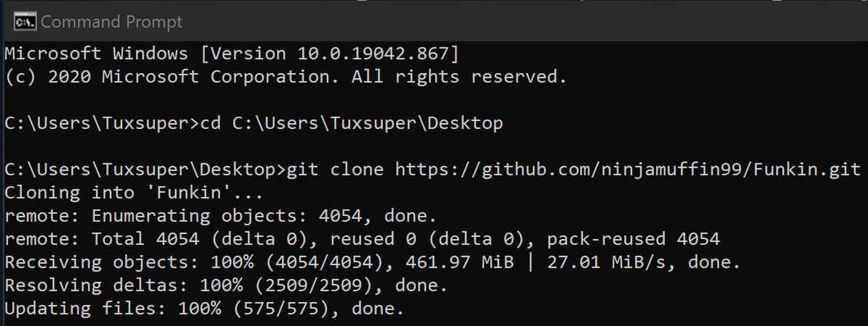Click the C:\Users\Tuxsuper\Desktop> prompt
The width and height of the screenshot is (868, 326).
[145, 170]
